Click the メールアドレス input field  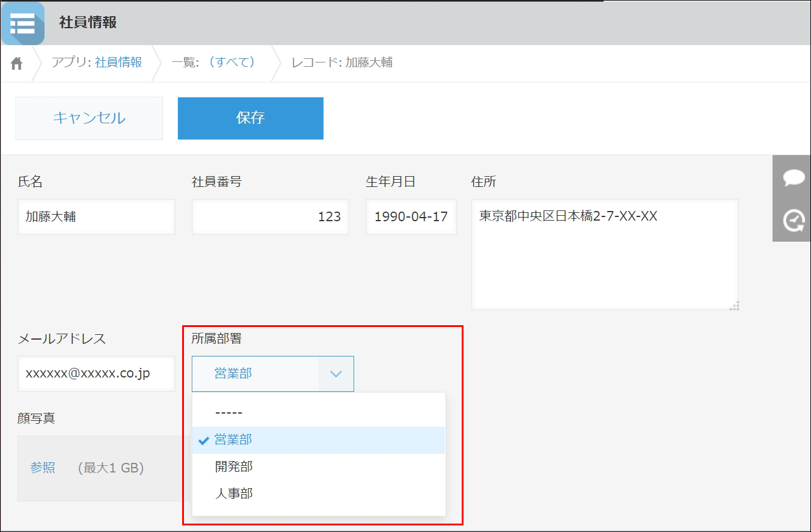96,374
